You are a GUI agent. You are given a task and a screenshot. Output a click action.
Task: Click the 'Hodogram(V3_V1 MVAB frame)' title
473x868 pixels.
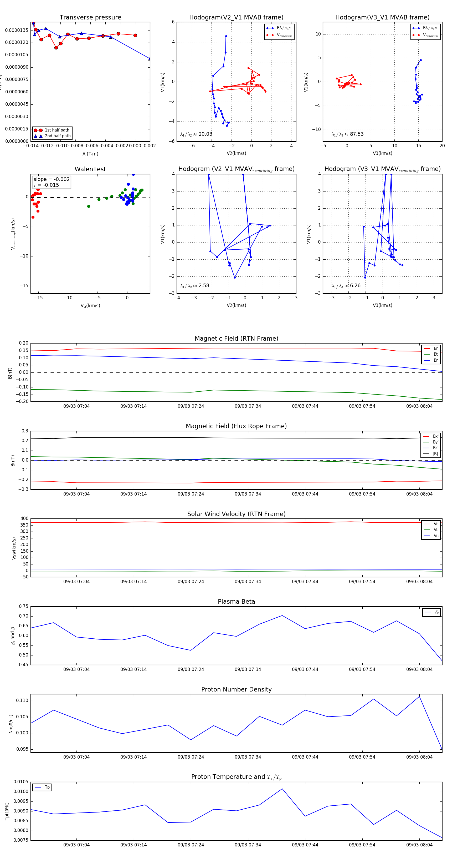tap(382, 18)
